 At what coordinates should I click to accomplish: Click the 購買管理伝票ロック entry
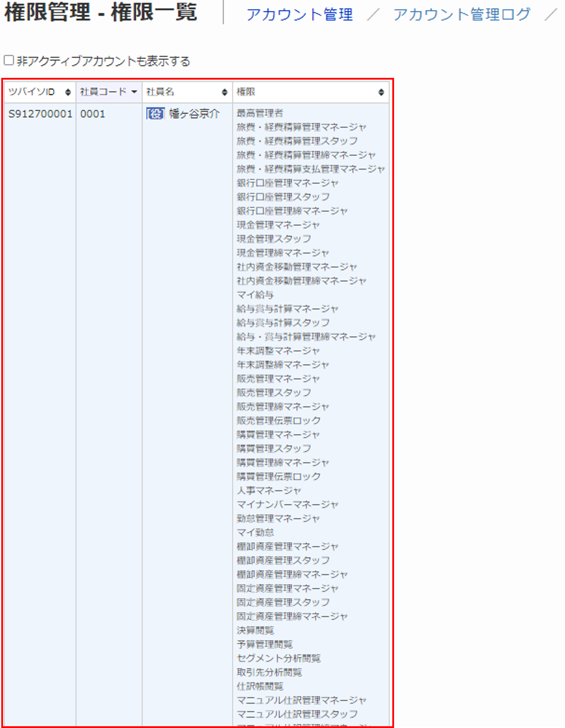point(279,477)
